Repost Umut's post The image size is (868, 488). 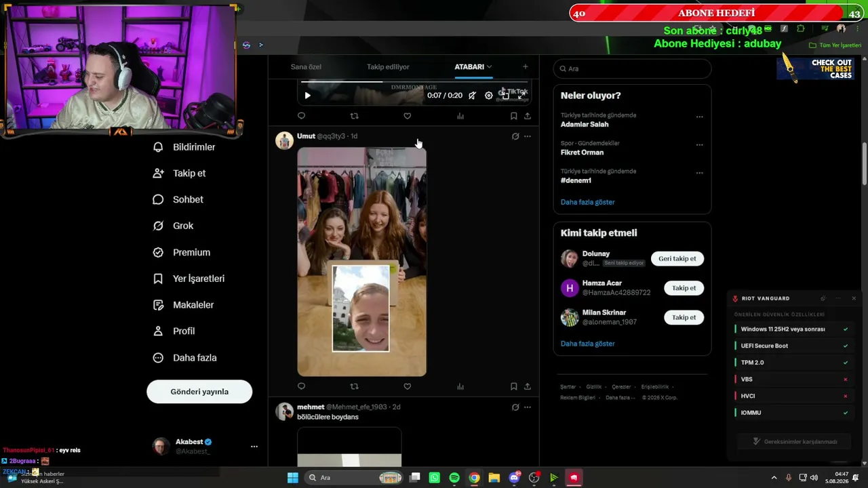354,386
